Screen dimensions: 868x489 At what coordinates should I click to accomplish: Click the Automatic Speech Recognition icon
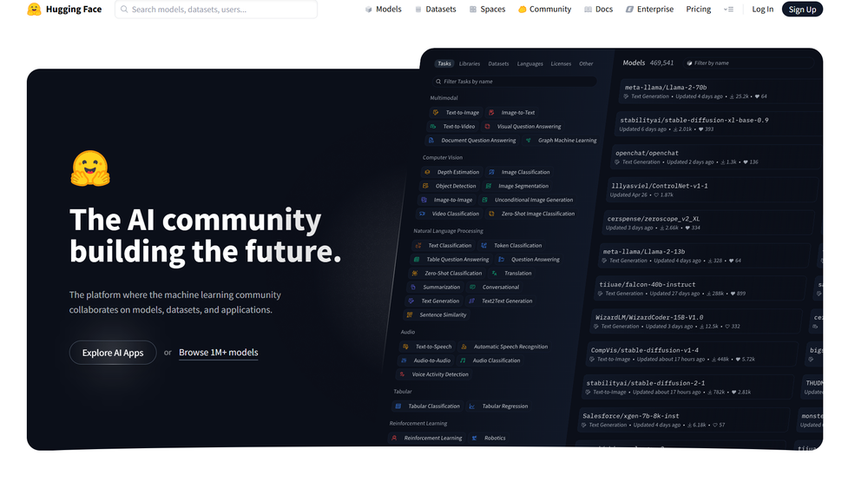[464, 347]
